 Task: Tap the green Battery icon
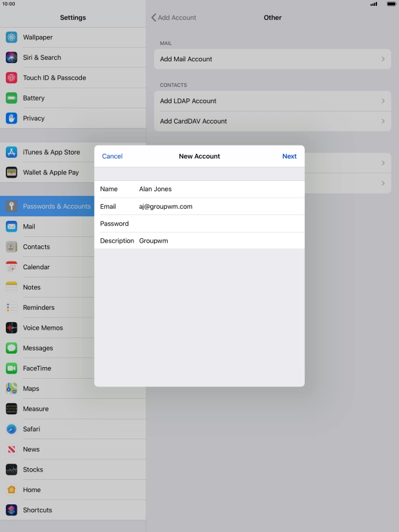[x=12, y=98]
